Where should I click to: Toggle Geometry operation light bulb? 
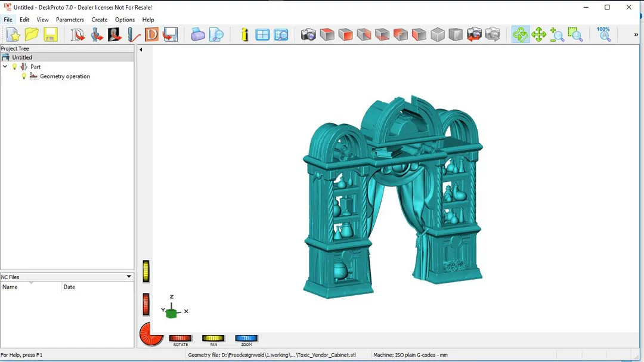click(x=24, y=76)
